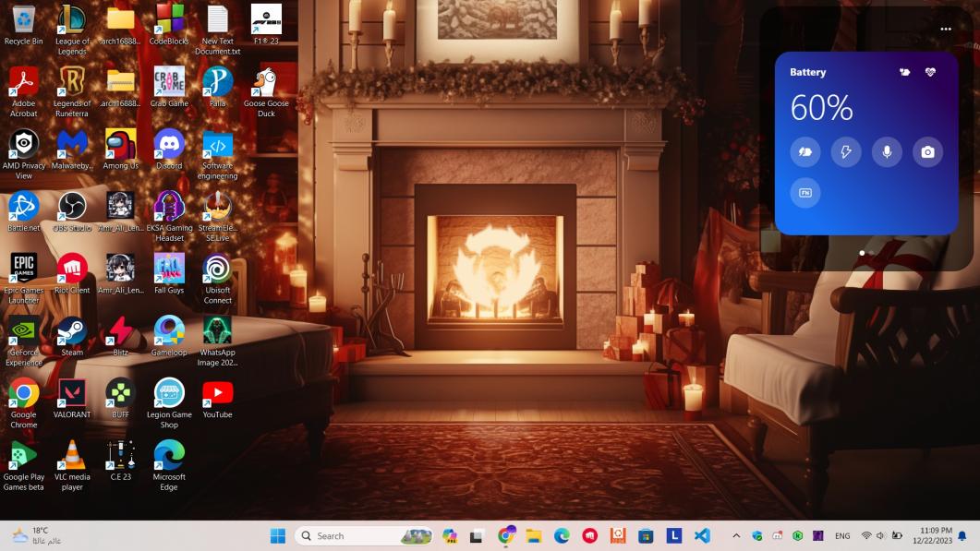
Task: Toggle the microphone in Battery widget
Action: click(887, 152)
